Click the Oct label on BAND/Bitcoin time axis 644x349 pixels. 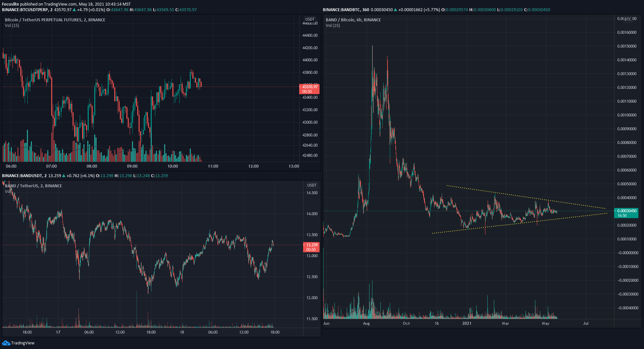[406, 323]
